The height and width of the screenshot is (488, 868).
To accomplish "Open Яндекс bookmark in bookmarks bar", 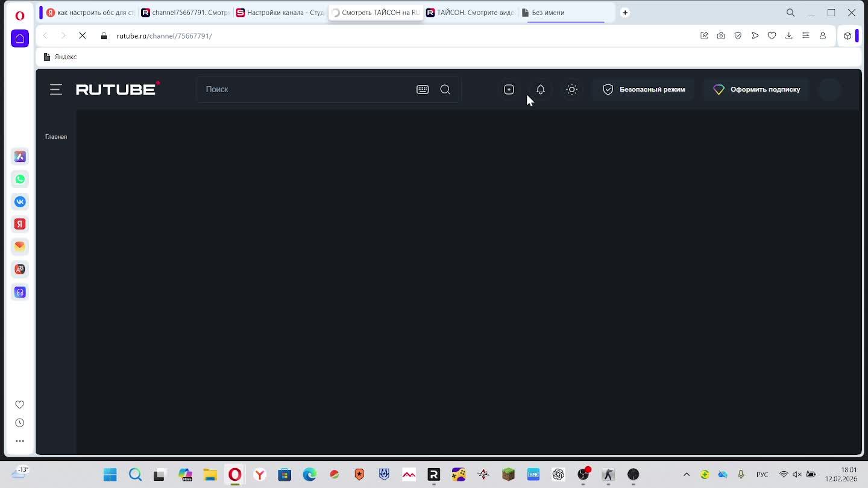I will point(60,57).
